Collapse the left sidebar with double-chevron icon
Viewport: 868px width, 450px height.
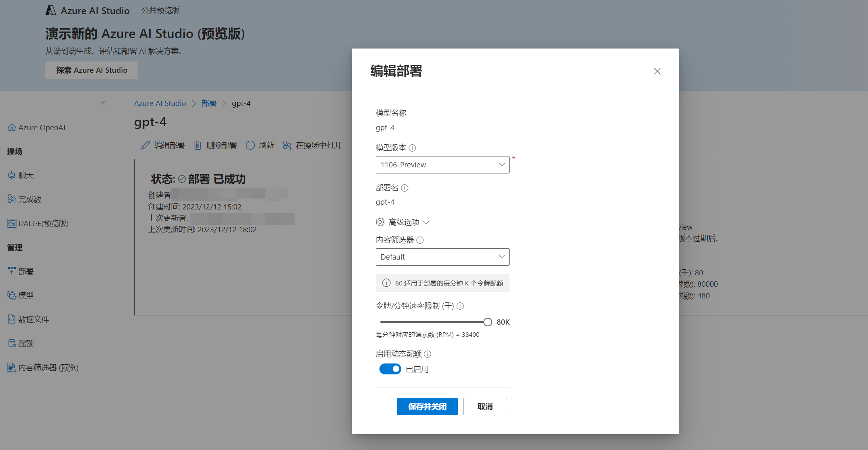coord(103,104)
